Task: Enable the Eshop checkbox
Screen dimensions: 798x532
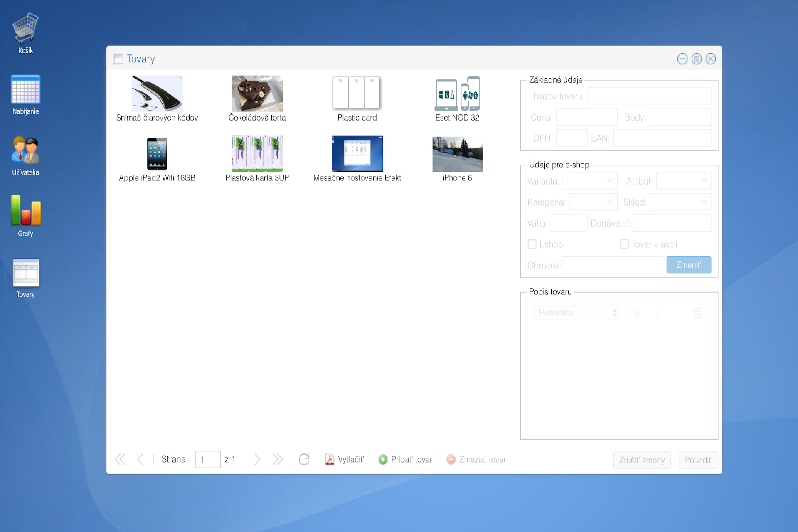Action: [x=532, y=244]
